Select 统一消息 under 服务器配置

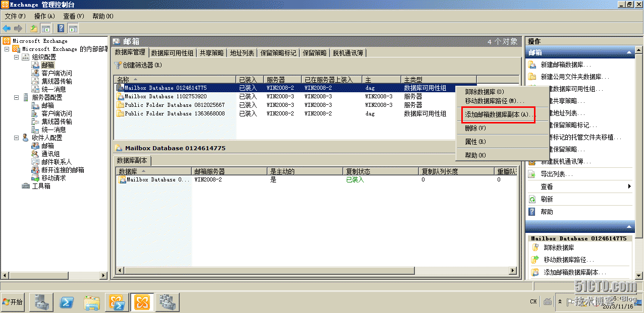53,130
